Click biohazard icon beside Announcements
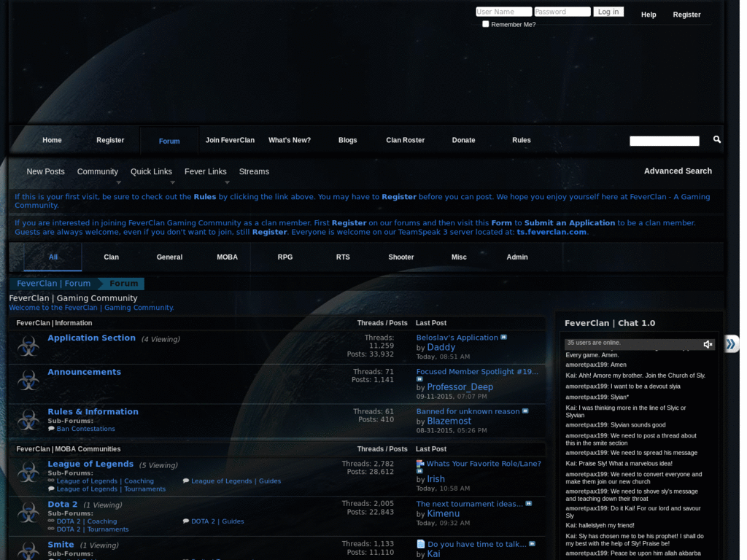This screenshot has height=560, width=747. point(28,381)
